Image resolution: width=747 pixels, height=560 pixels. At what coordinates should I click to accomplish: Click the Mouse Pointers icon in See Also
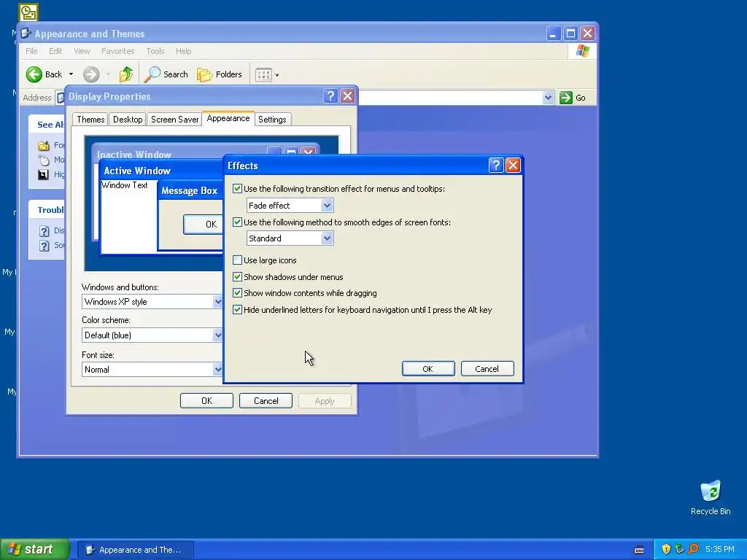[x=44, y=160]
